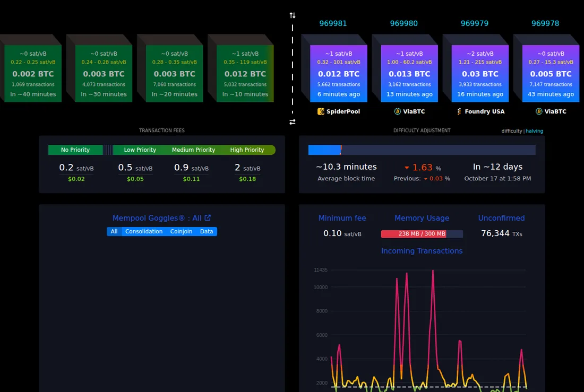Open pending block arriving in ~40 minutes
This screenshot has height=392, width=584.
click(33, 73)
